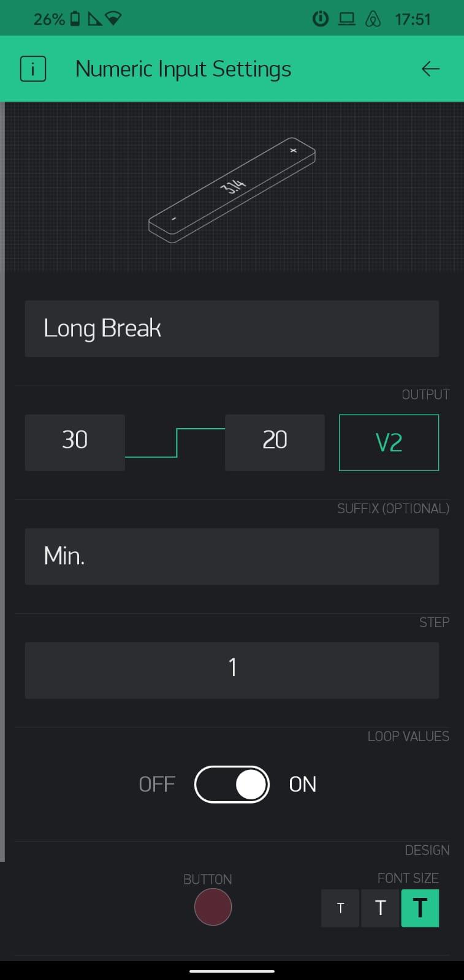The image size is (464, 980).
Task: Tap the back arrow to exit settings
Action: click(x=431, y=69)
